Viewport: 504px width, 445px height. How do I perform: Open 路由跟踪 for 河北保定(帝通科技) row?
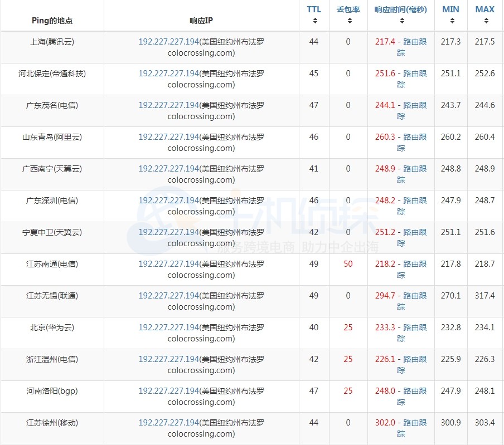click(x=415, y=74)
